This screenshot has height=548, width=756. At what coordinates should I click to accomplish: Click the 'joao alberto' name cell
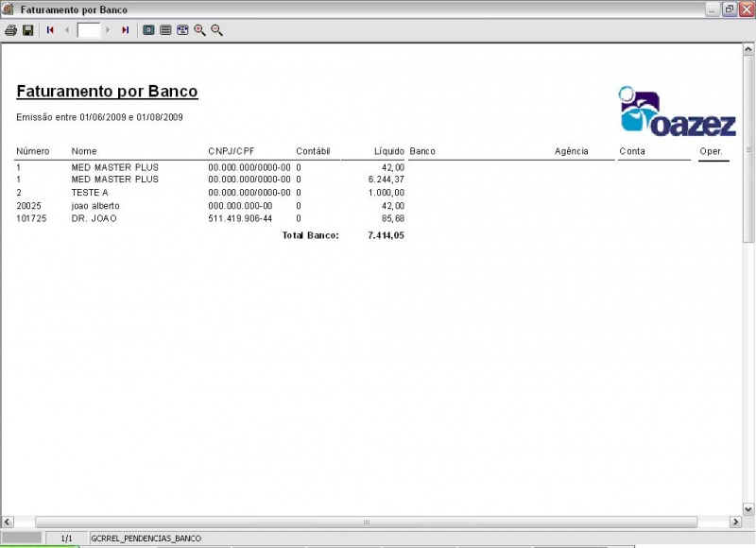95,206
